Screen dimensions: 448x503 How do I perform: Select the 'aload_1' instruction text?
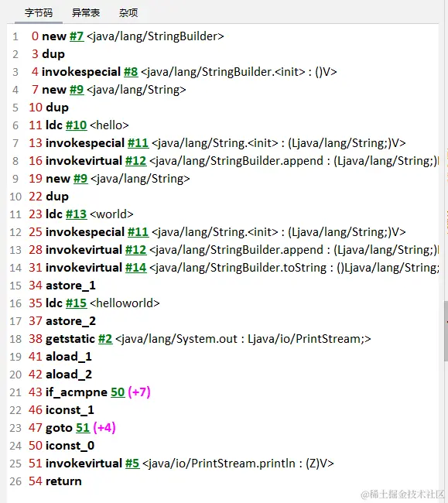click(69, 357)
